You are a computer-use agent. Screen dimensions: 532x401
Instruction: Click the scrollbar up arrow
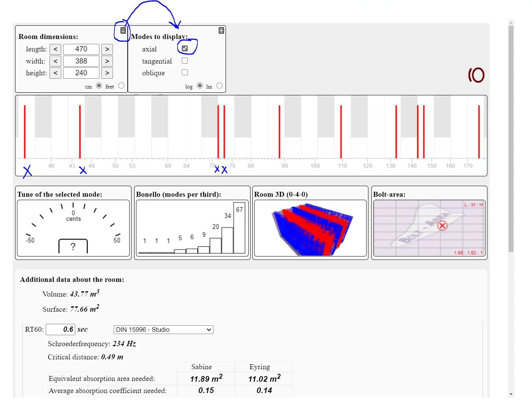[511, 23]
